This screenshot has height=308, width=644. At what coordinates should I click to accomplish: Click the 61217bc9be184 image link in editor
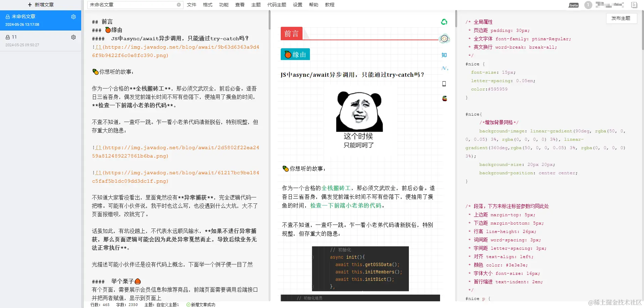[x=175, y=177]
